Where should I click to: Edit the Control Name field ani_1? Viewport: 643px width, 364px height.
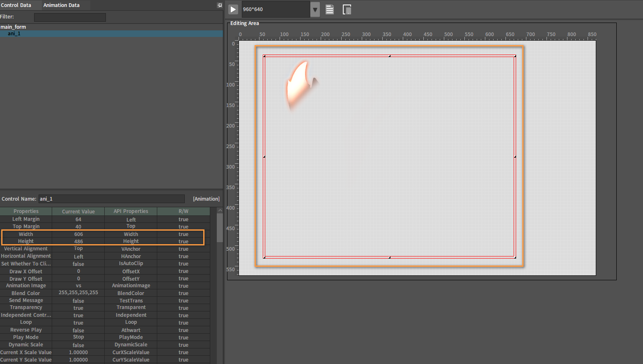pos(112,199)
